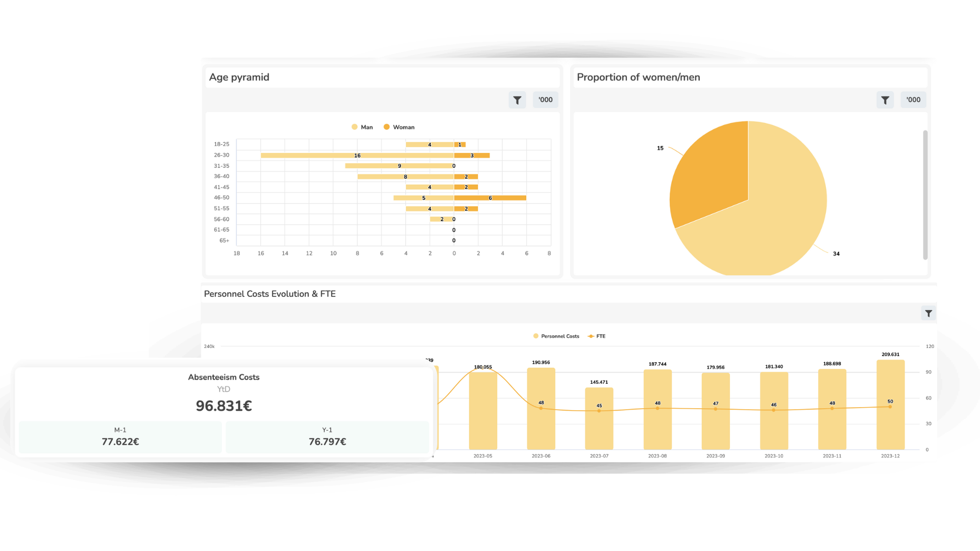Click the 46-50 woman bar showing 6

[490, 198]
